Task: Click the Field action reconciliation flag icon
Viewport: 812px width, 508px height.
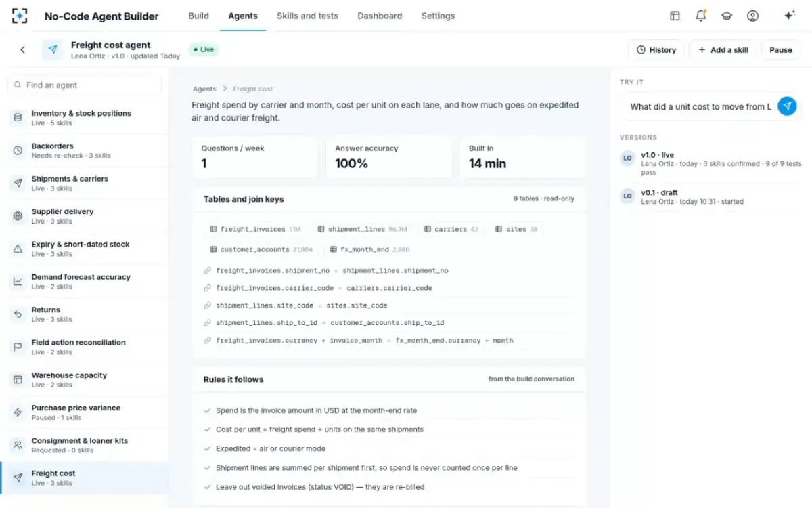Action: (x=18, y=347)
